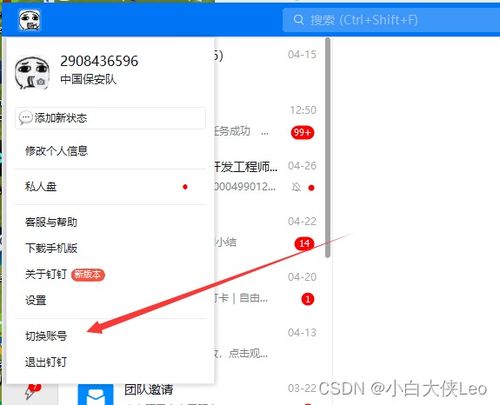Click the username 2908436596
The height and width of the screenshot is (405, 500).
[99, 61]
